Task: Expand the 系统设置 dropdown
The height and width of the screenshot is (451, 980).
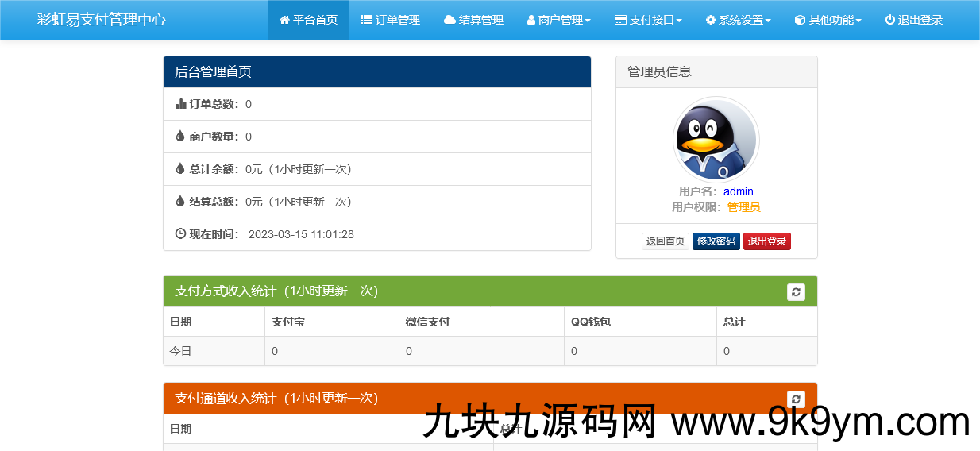Action: coord(738,20)
